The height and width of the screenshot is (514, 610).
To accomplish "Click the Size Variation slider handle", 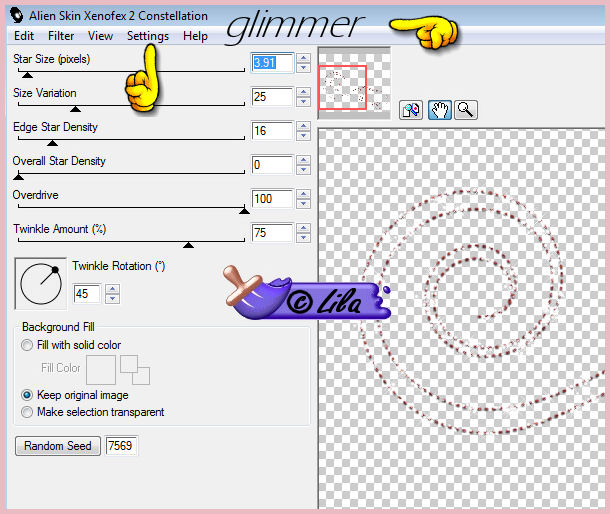I will (75, 109).
